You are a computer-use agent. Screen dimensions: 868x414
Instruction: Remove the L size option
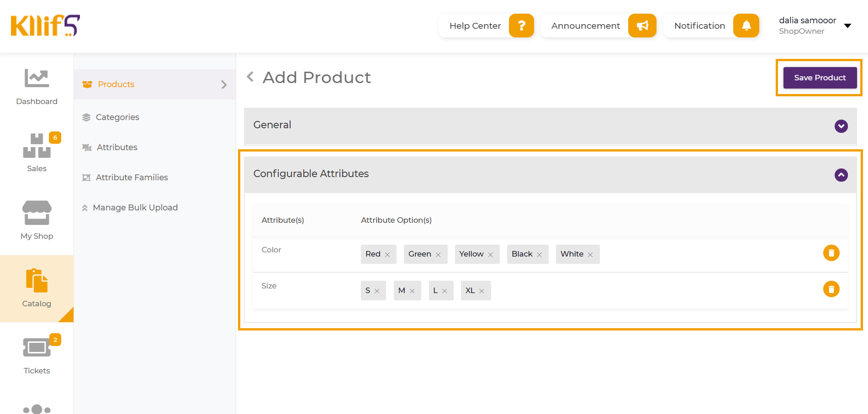[x=445, y=291]
